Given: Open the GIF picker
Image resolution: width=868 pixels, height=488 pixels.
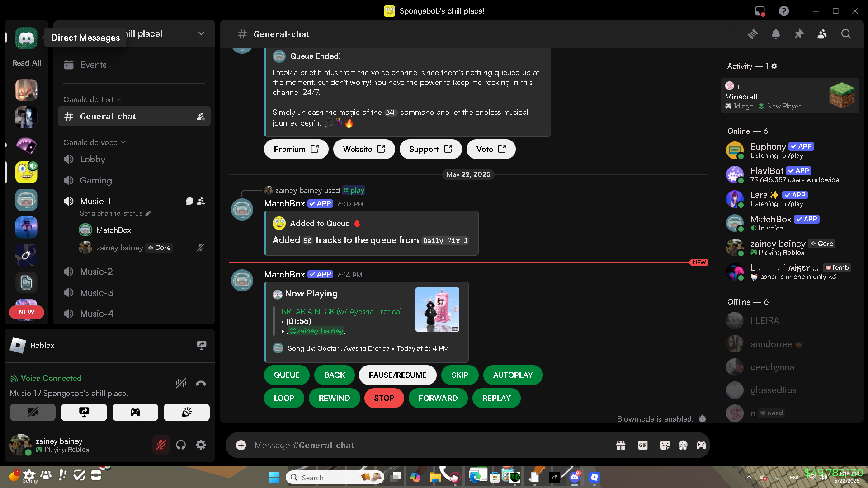Looking at the screenshot, I should 643,446.
